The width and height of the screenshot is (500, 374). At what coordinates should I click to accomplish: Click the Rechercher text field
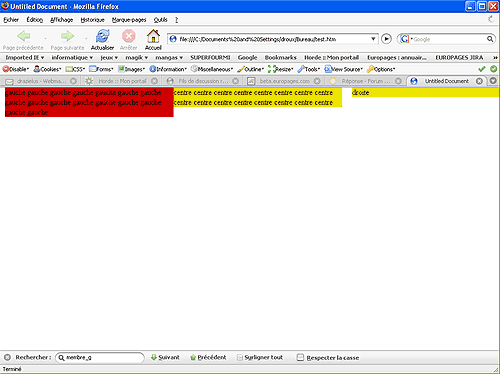[x=100, y=357]
